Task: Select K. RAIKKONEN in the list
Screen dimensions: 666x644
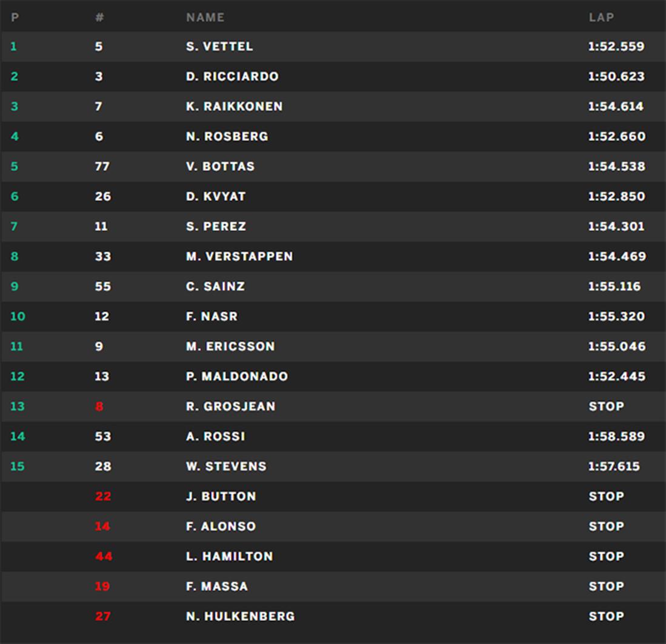Action: click(234, 107)
